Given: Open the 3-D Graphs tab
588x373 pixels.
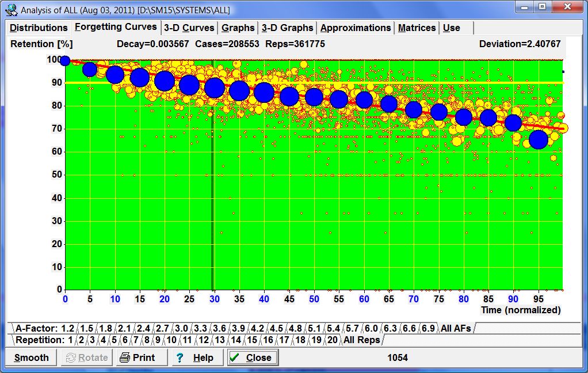Looking at the screenshot, I should [x=287, y=28].
